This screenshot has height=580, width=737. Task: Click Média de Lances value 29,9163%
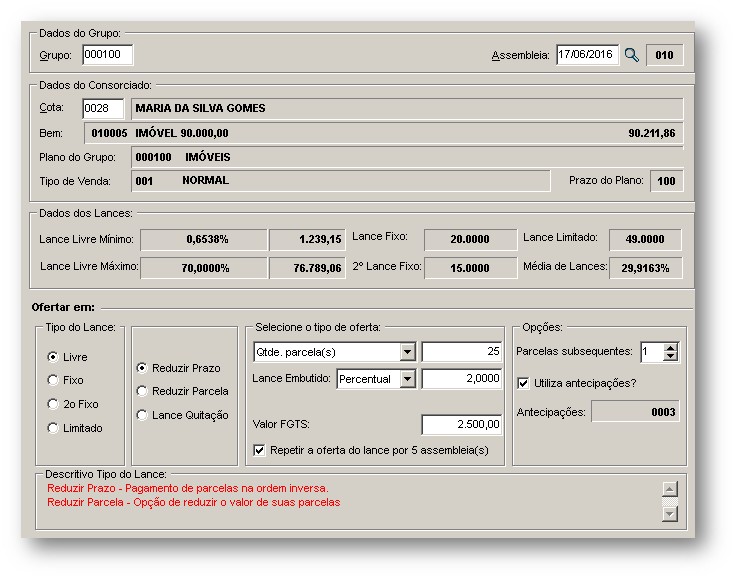coord(645,268)
